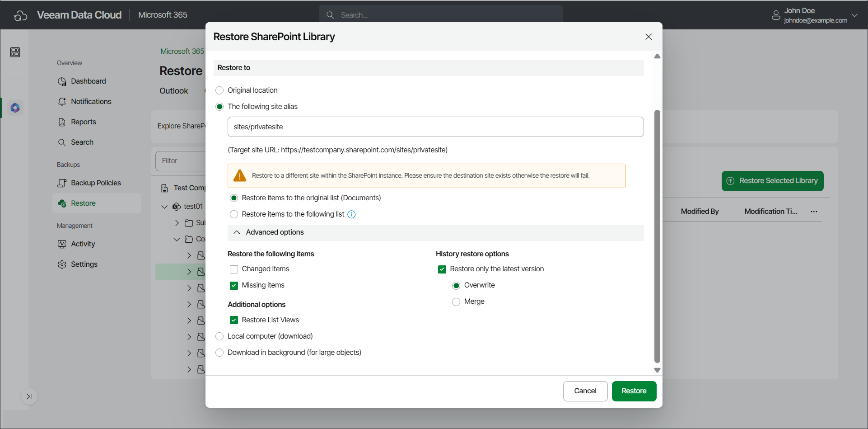The height and width of the screenshot is (429, 868).
Task: Open the app grid icon in left rail
Action: click(x=15, y=52)
